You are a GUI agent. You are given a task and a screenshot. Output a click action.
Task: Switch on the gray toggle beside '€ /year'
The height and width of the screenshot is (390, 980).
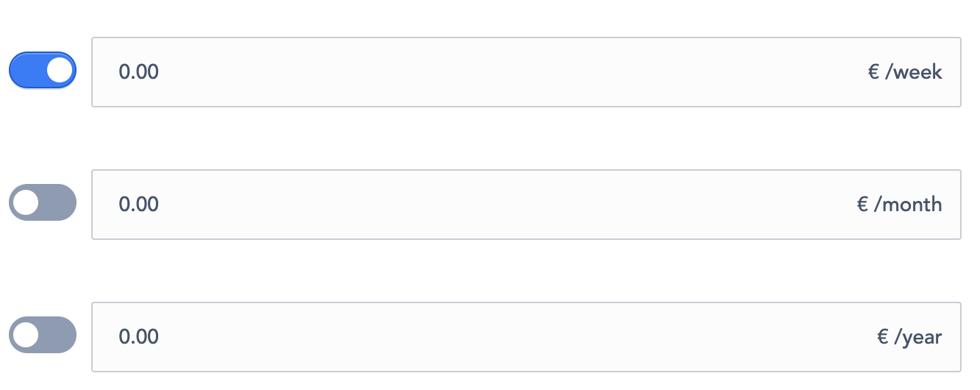pos(43,335)
